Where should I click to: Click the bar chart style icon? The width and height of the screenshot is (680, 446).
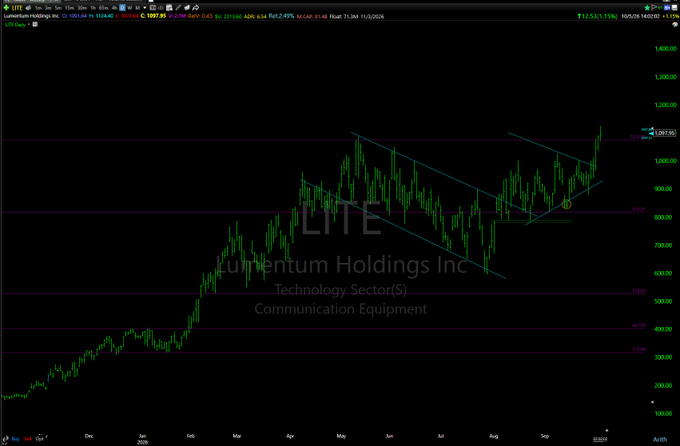160,8
